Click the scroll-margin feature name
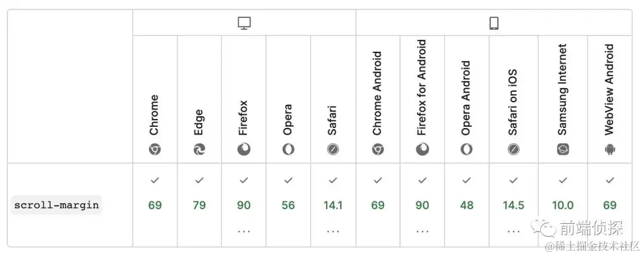 coord(57,205)
